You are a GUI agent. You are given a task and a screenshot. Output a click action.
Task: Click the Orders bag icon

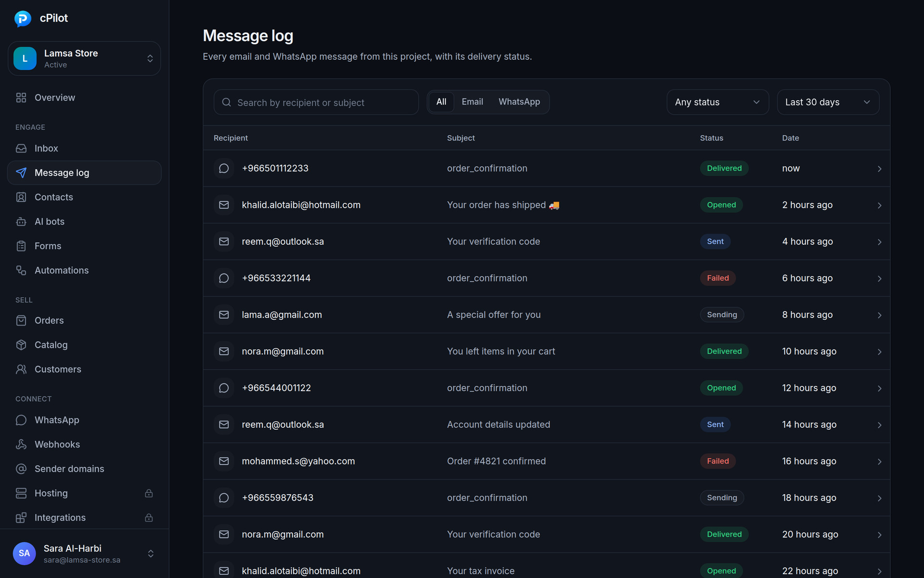point(21,320)
